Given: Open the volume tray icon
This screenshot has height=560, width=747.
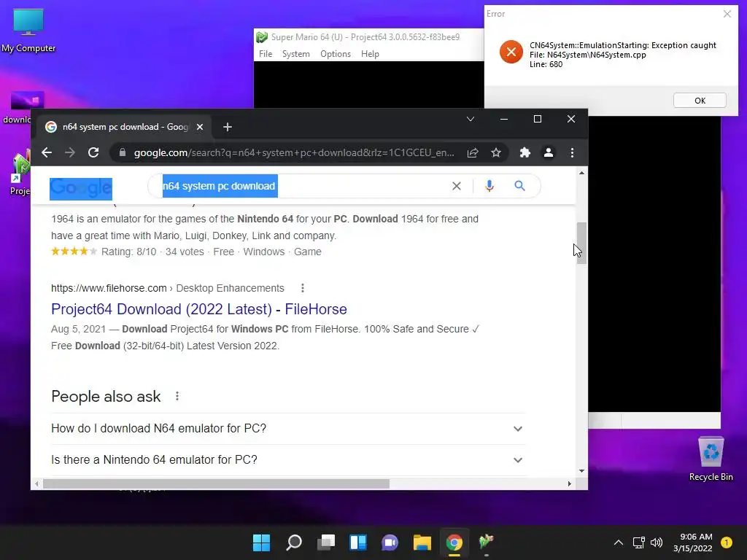Looking at the screenshot, I should (x=657, y=542).
